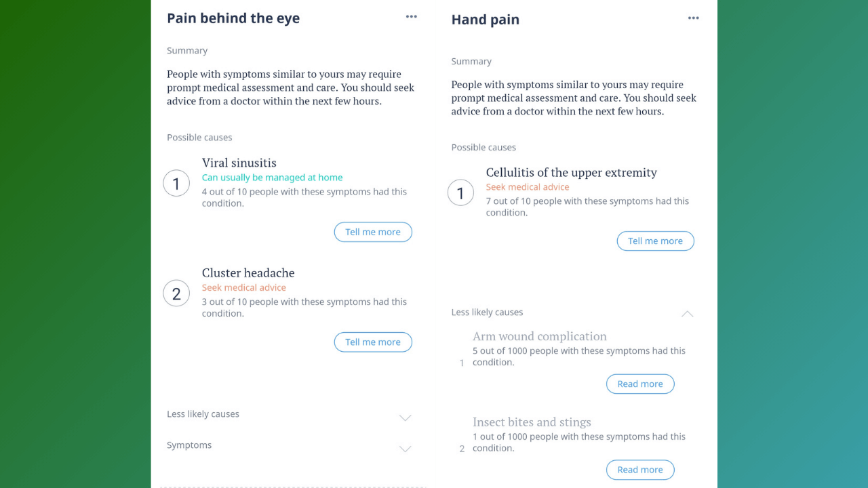Click Seek medical advice under Cluster headache
The image size is (868, 488).
click(243, 287)
